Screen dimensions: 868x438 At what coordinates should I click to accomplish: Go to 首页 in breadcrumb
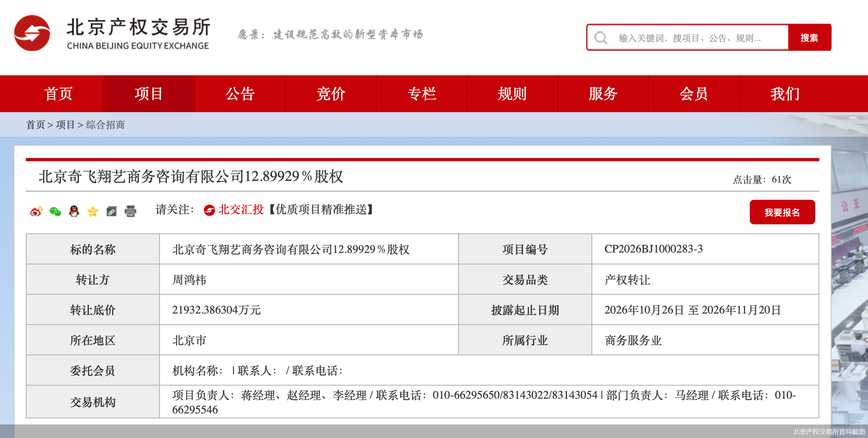(36, 125)
